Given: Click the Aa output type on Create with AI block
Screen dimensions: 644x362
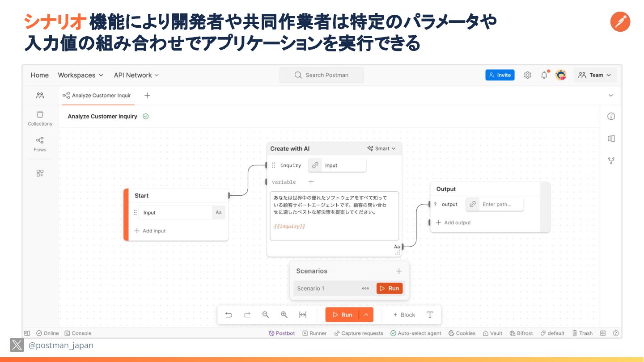Looking at the screenshot, I should [397, 247].
